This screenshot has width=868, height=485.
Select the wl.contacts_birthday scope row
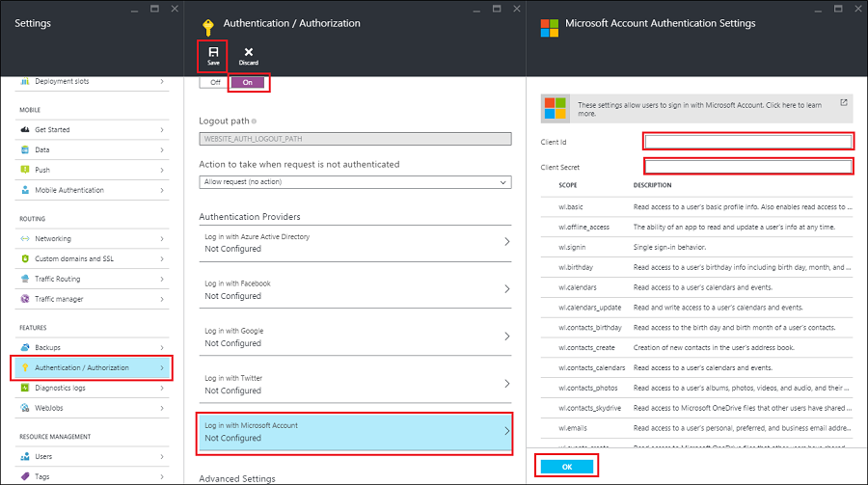coord(696,328)
